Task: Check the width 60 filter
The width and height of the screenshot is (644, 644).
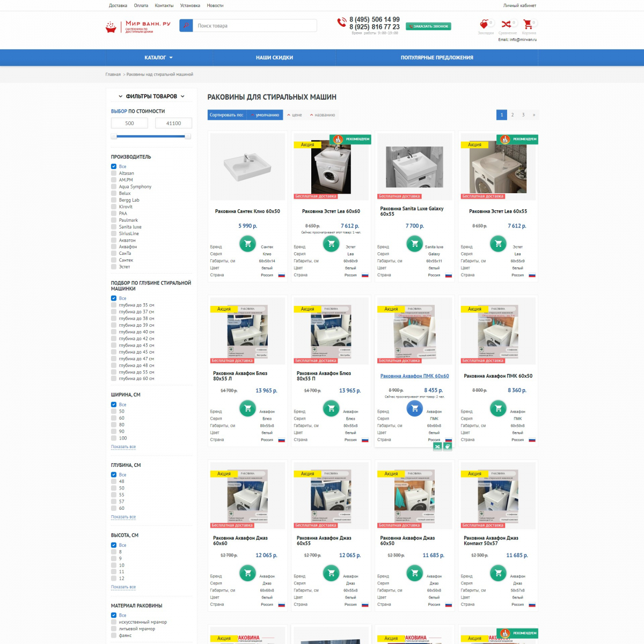Action: pos(114,418)
